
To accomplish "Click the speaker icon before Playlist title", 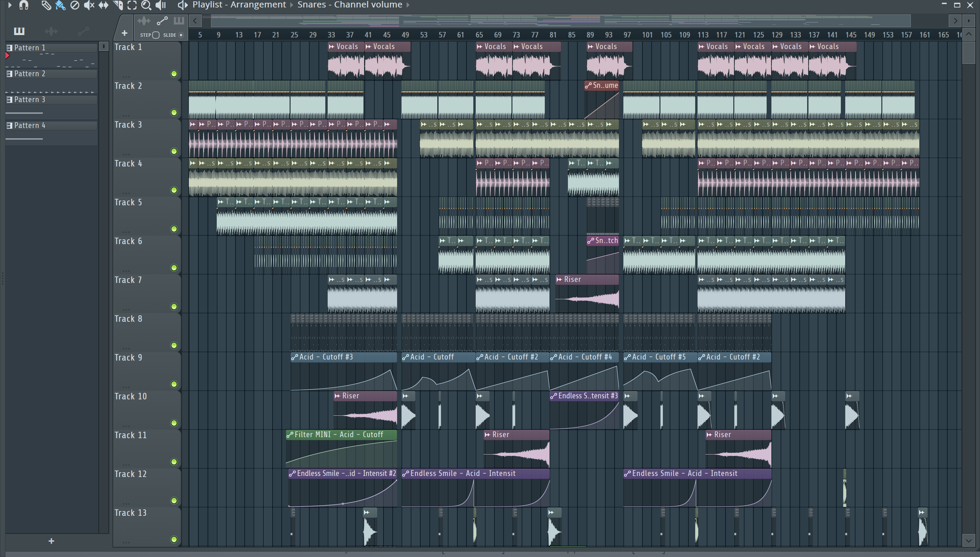I will click(182, 5).
